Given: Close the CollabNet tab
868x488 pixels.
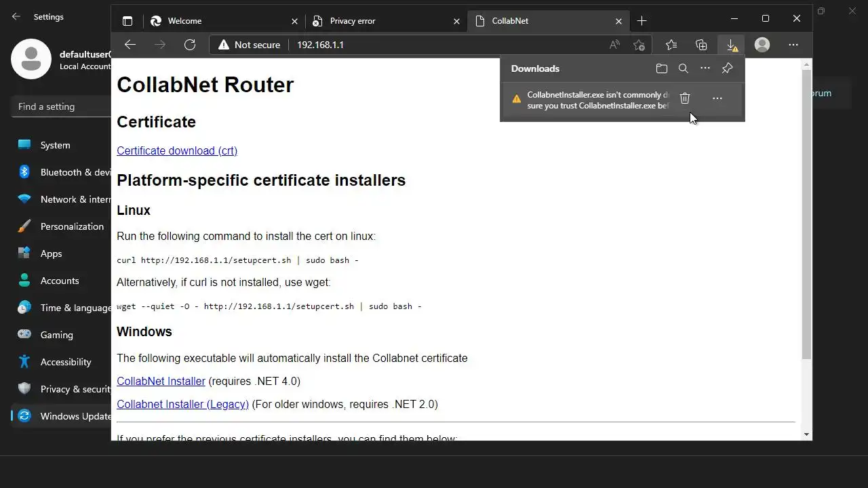Looking at the screenshot, I should coord(618,21).
